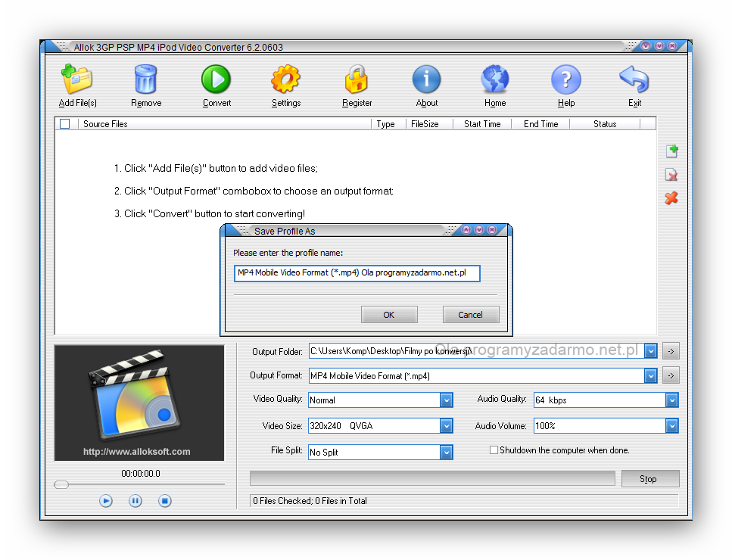Viewport: 732px width, 560px height.
Task: Click the profile name text field
Action: (357, 273)
